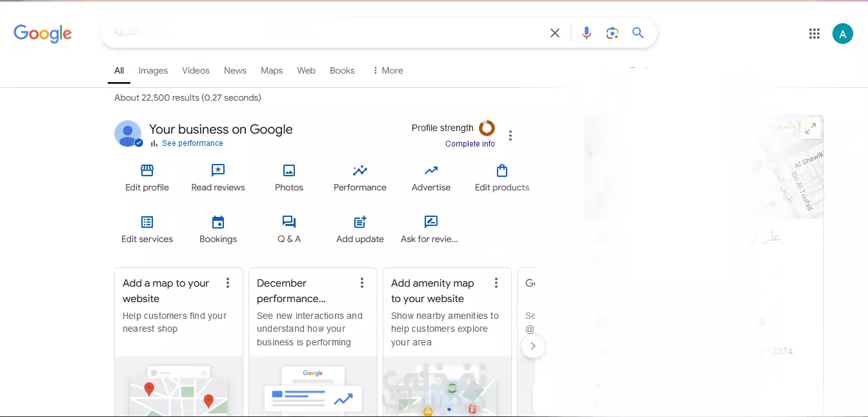Open Performance sparkline icon
Image resolution: width=868 pixels, height=417 pixels.
coord(360,170)
